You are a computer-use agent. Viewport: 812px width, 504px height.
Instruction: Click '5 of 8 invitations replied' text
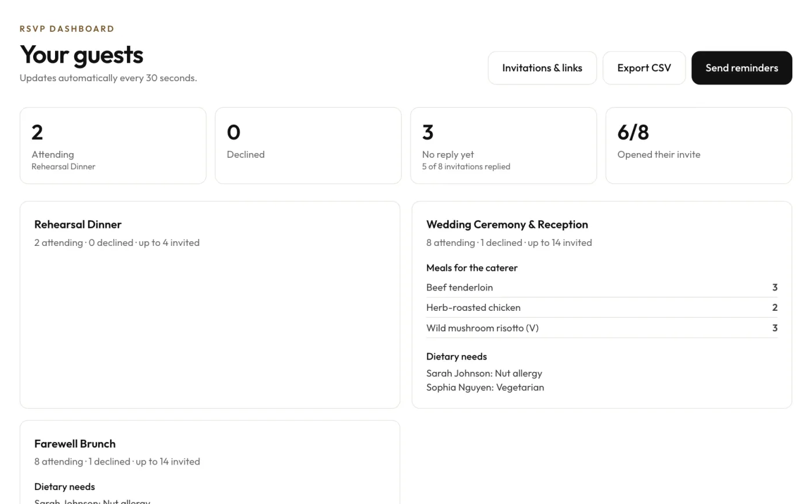(x=466, y=166)
